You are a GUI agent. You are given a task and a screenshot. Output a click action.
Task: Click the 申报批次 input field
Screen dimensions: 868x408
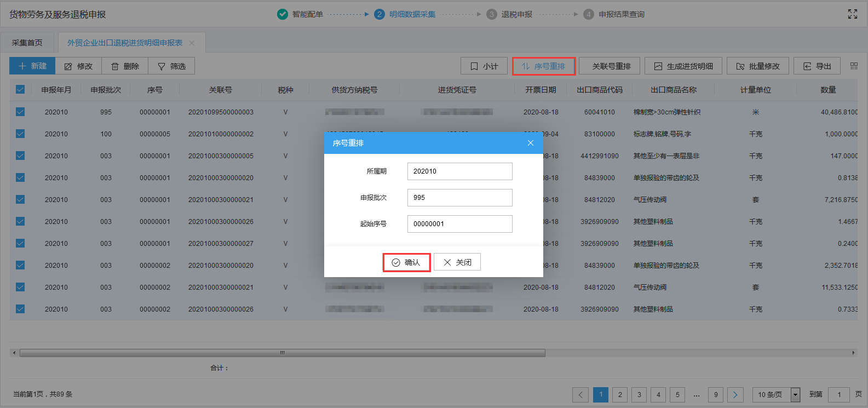click(x=460, y=198)
